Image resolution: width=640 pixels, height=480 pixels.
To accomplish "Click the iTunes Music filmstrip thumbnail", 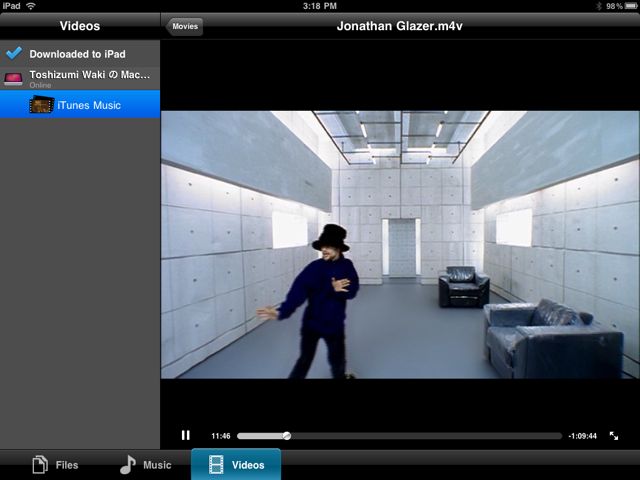I will coord(42,104).
